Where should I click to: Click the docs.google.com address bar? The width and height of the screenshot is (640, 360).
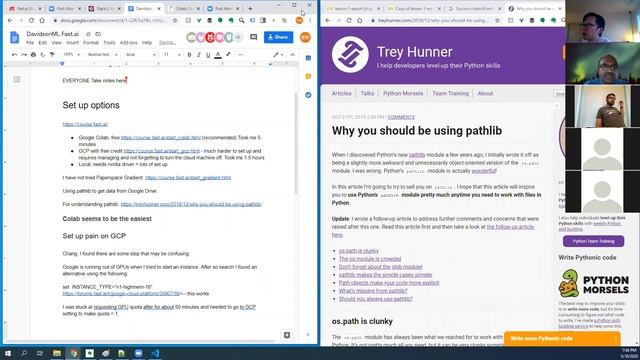pyautogui.click(x=114, y=20)
